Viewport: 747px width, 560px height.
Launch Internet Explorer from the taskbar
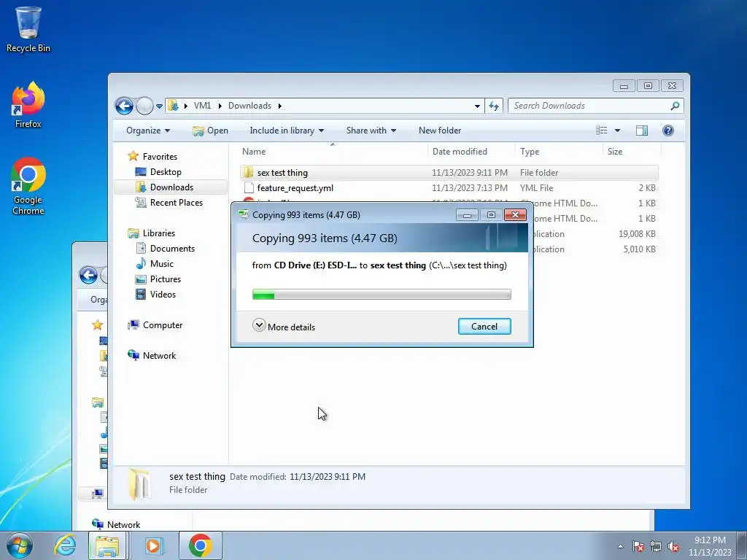[65, 545]
